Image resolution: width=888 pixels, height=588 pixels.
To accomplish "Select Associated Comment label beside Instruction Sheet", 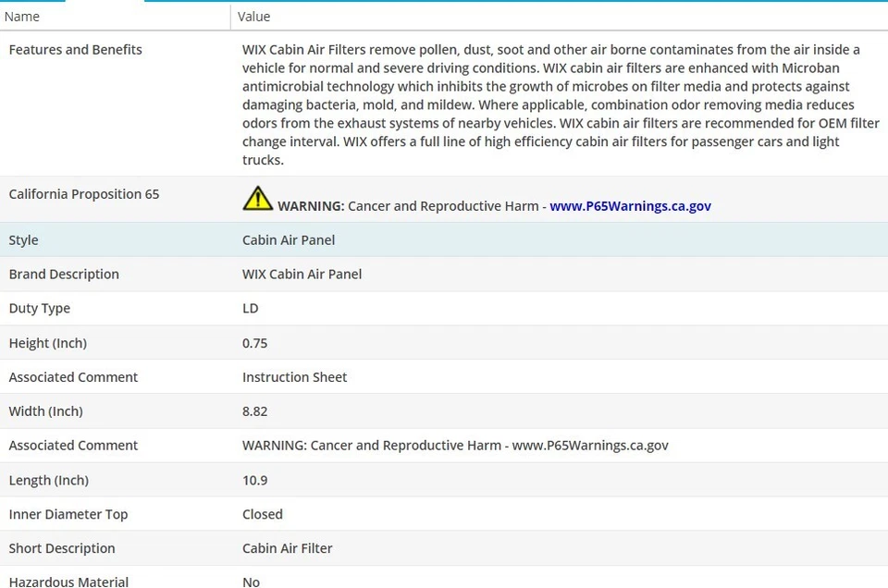I will point(73,377).
